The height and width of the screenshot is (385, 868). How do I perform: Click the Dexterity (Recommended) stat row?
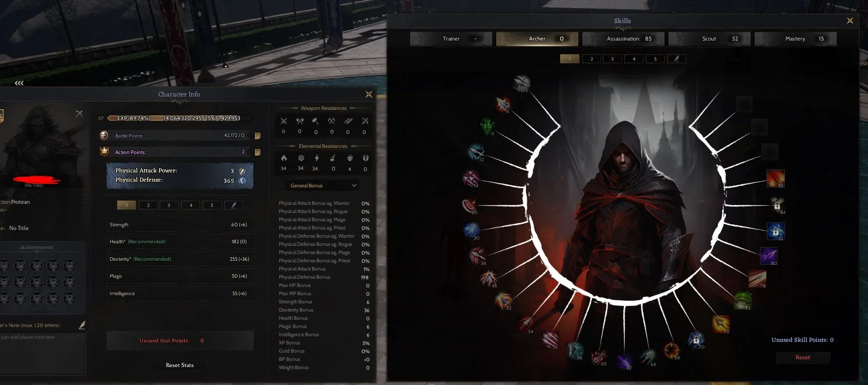click(x=180, y=259)
